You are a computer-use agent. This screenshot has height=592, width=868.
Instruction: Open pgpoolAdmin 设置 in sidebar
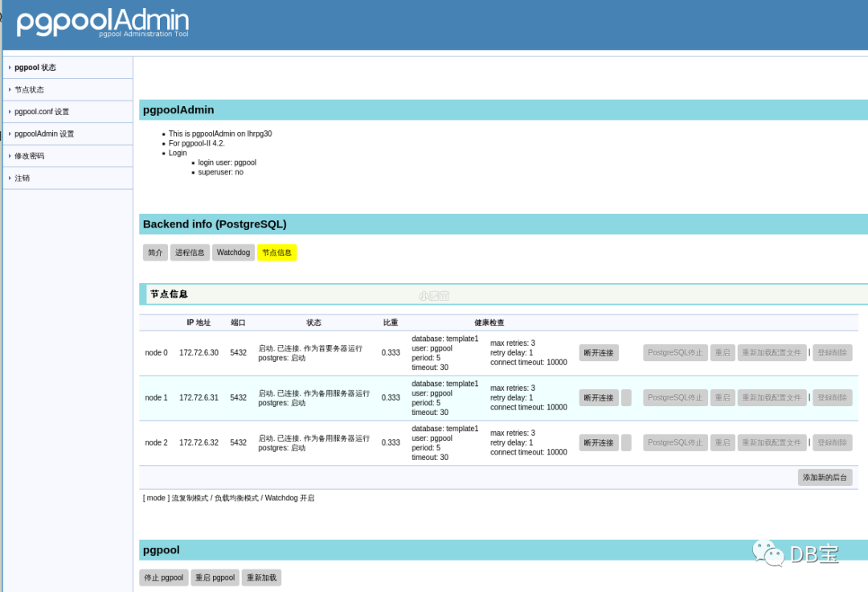tap(43, 134)
